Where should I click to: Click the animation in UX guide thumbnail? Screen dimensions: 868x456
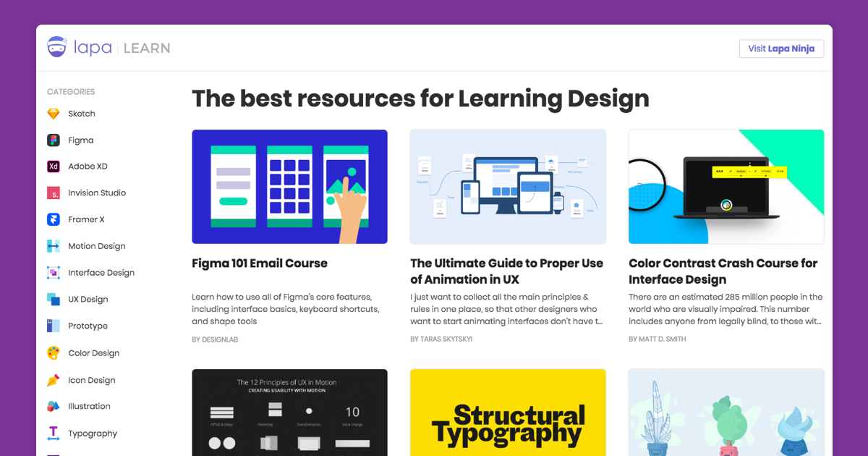[508, 187]
